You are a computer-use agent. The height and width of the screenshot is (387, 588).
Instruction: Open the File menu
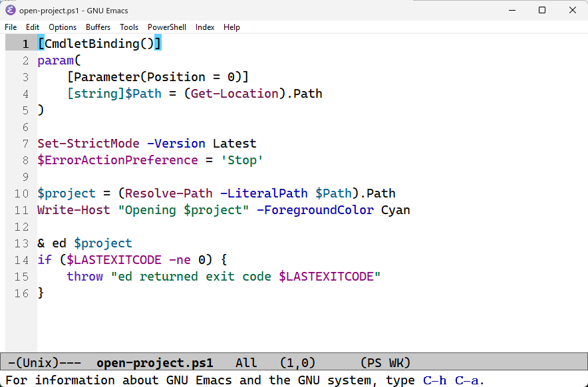11,27
